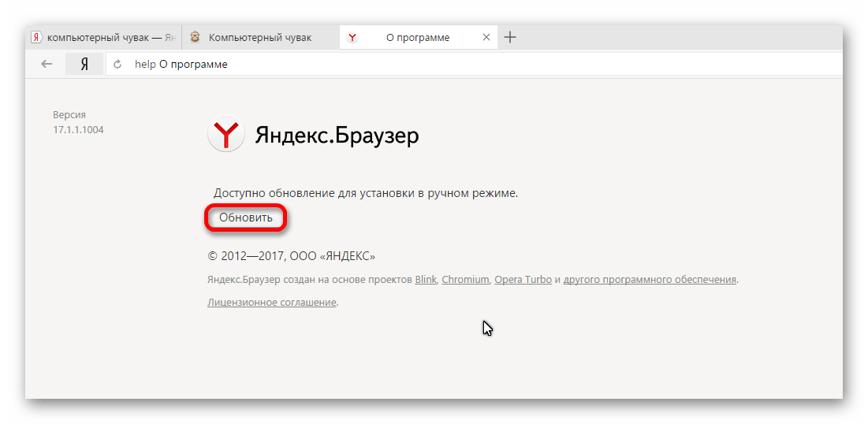Viewport: 868px width, 424px height.
Task: Click the Яндекс favicon on first tab
Action: pyautogui.click(x=37, y=38)
